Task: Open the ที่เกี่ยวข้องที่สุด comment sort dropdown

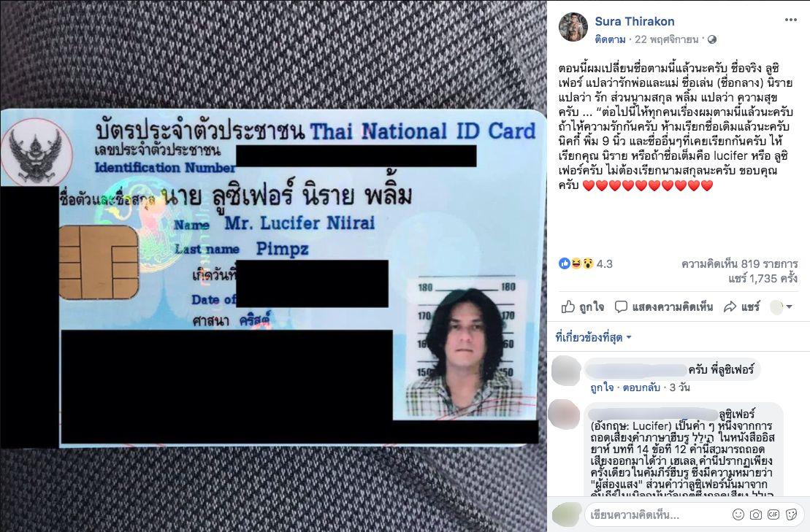Action: click(x=593, y=337)
